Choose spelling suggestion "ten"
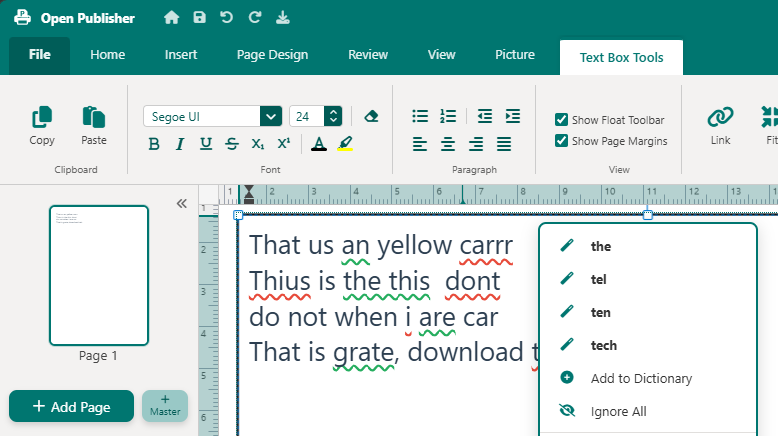This screenshot has height=436, width=778. point(648,312)
